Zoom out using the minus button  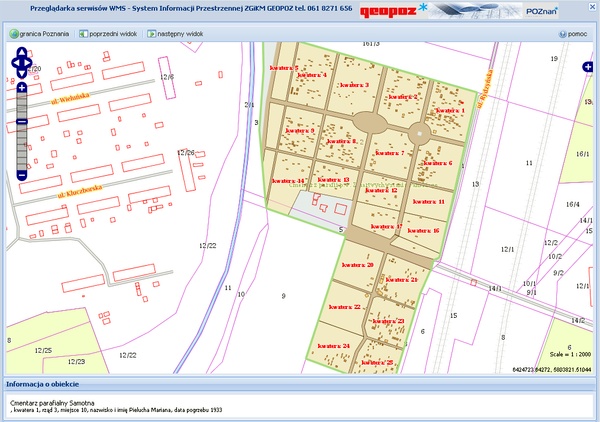click(21, 176)
